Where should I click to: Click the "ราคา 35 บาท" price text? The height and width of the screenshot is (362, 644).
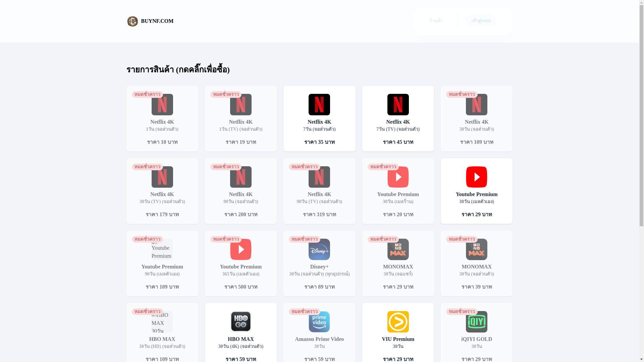click(x=319, y=142)
